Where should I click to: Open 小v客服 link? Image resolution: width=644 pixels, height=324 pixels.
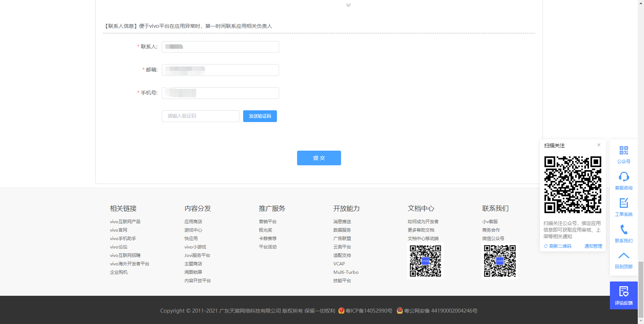(490, 222)
